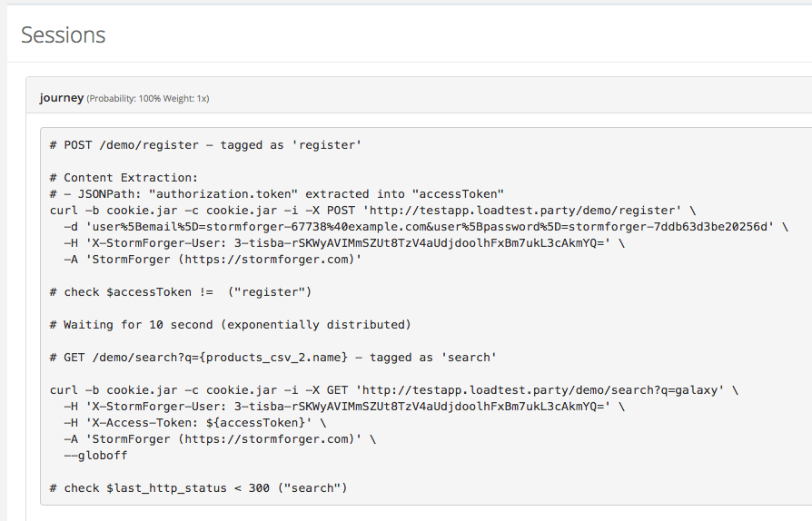Click the search curl GET command line

point(394,390)
